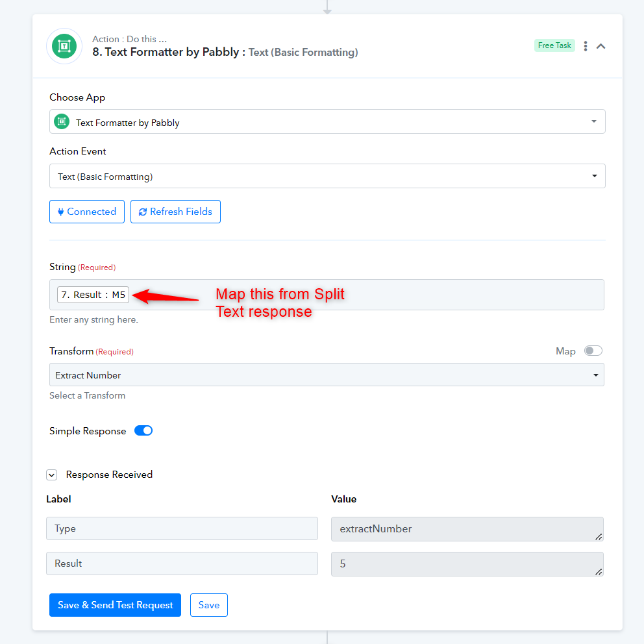Click the Refresh Fields button

point(175,212)
